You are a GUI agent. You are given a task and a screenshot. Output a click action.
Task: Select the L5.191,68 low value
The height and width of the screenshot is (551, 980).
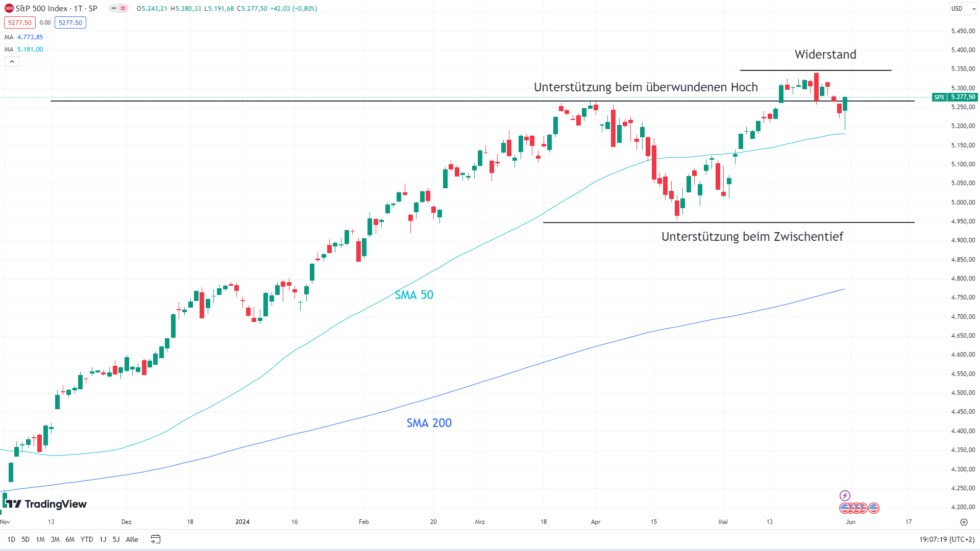point(219,9)
